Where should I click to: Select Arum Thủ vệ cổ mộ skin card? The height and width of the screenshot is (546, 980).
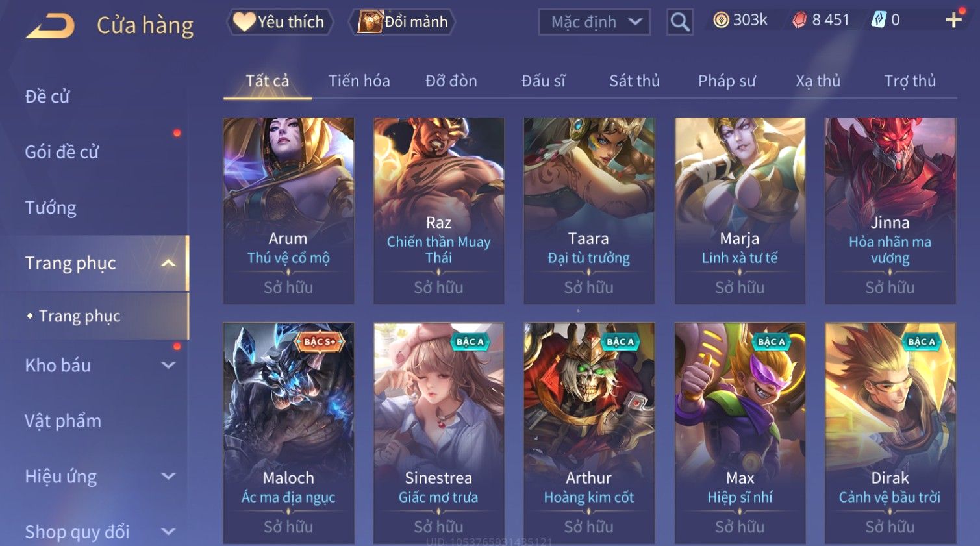click(288, 210)
